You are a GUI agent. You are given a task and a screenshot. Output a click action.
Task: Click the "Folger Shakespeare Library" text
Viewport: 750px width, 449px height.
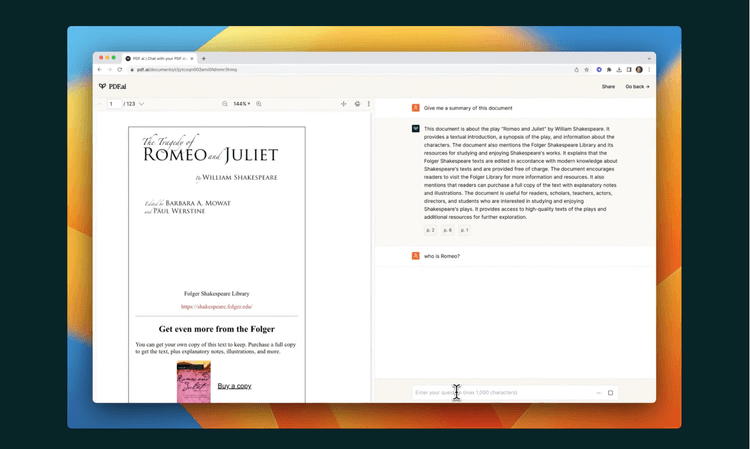click(217, 294)
